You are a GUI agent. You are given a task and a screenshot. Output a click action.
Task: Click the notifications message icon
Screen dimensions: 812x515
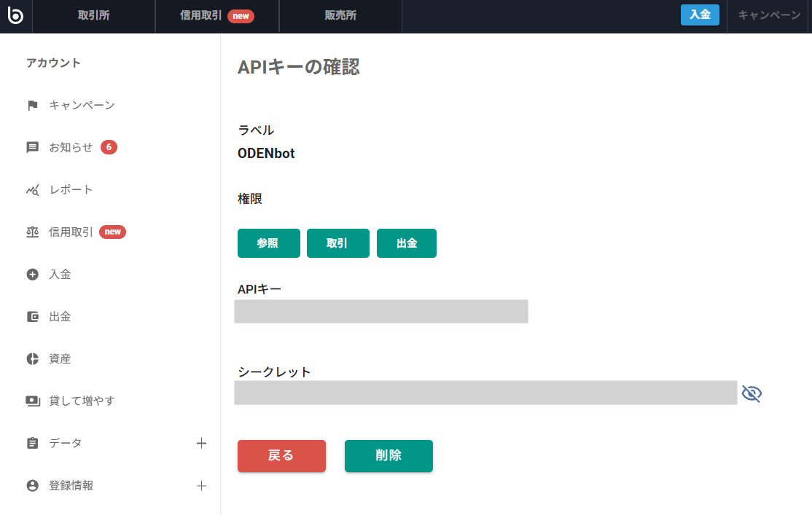point(32,148)
